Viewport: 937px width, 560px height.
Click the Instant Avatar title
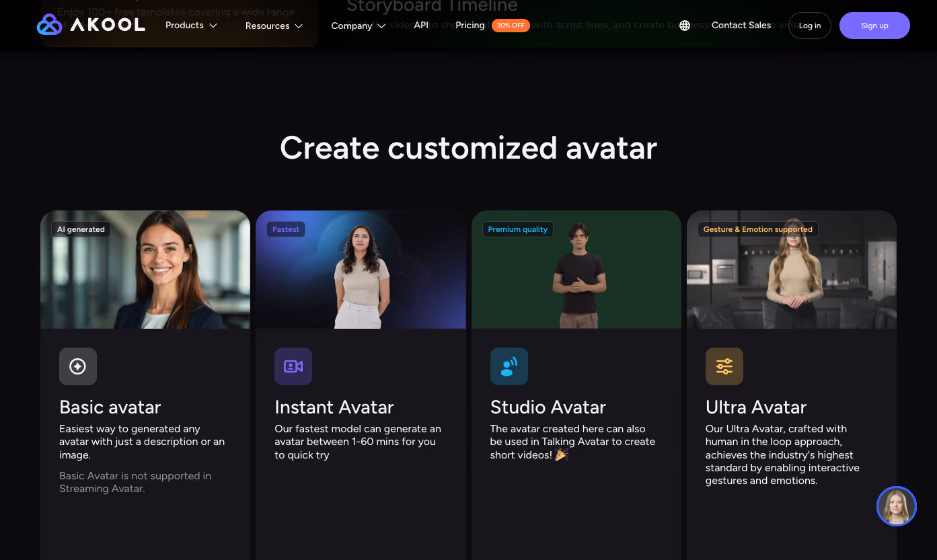pos(334,407)
